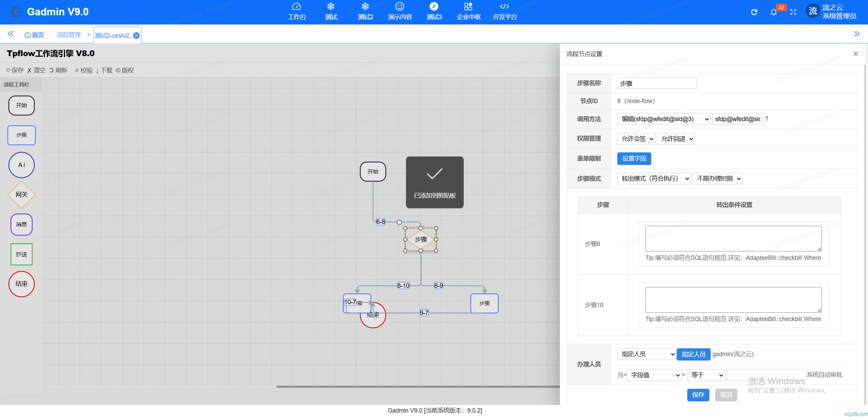
Task: Click the 设置字段 button
Action: click(634, 159)
